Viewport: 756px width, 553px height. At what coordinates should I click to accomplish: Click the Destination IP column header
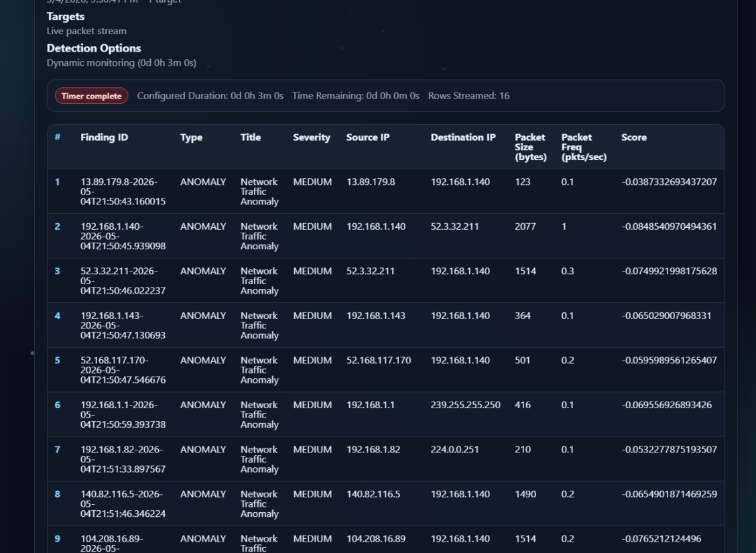463,137
